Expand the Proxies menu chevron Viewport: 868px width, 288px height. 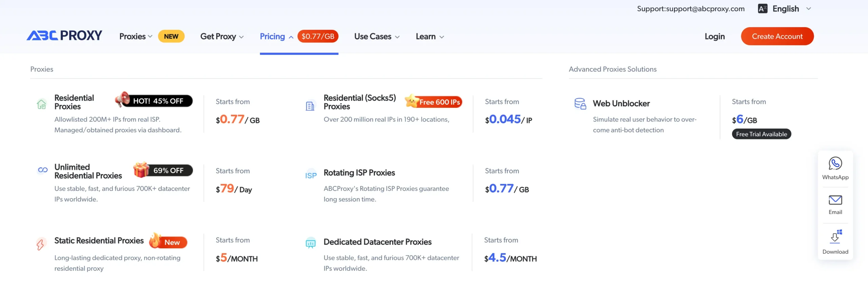tap(150, 36)
